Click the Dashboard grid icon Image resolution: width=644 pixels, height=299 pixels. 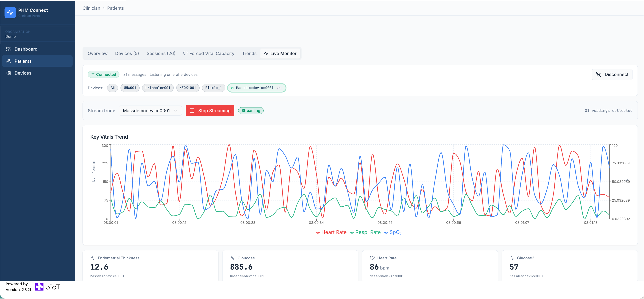[8, 49]
